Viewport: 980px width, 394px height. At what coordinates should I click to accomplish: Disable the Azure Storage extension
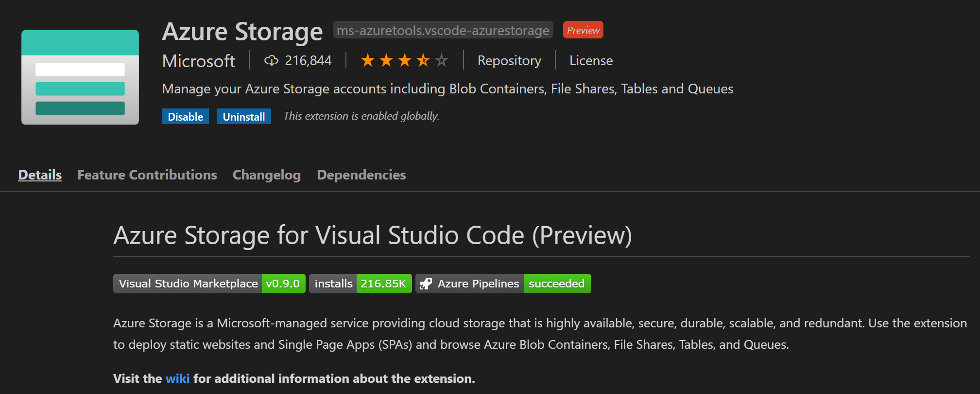(185, 117)
